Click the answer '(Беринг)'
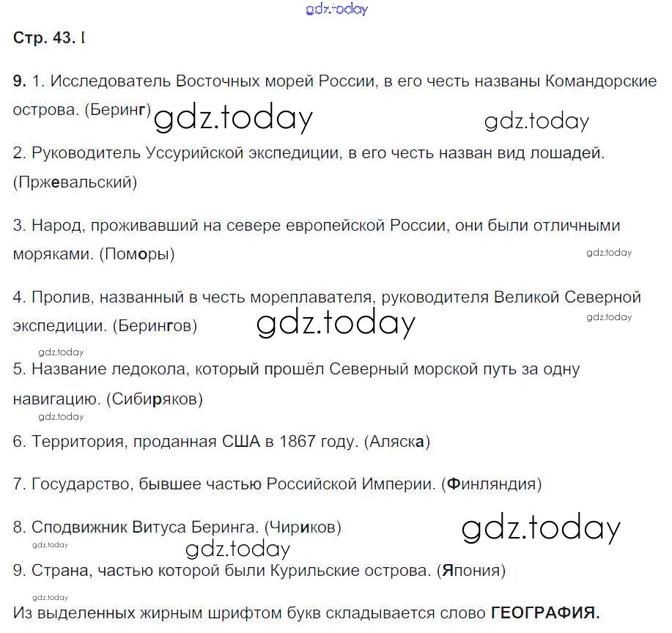This screenshot has width=672, height=633. [x=118, y=110]
